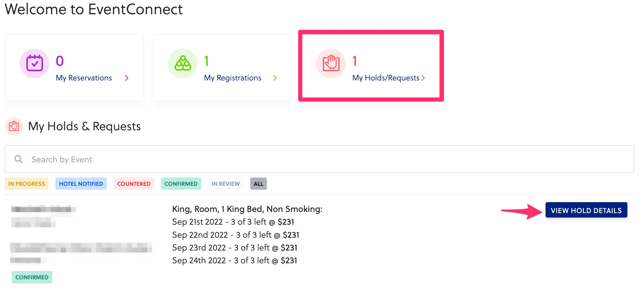Filter holds by Hotel Notified status
This screenshot has height=298, width=644.
coord(81,184)
